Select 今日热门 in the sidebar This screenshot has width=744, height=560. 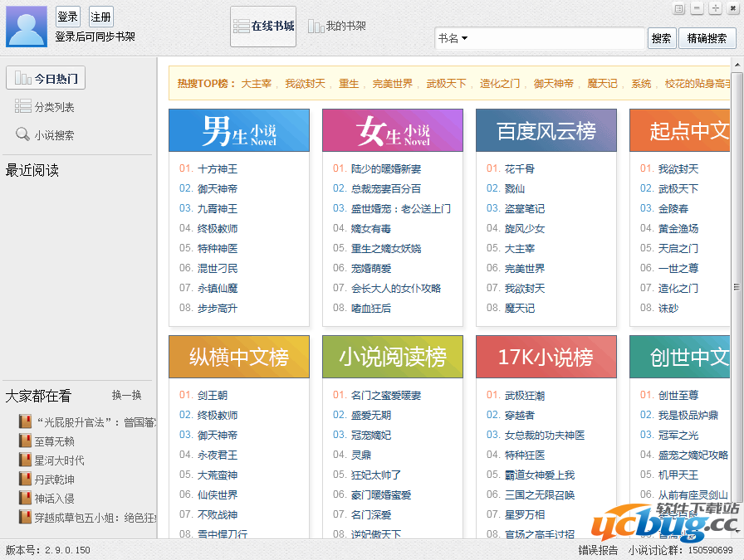click(x=46, y=79)
